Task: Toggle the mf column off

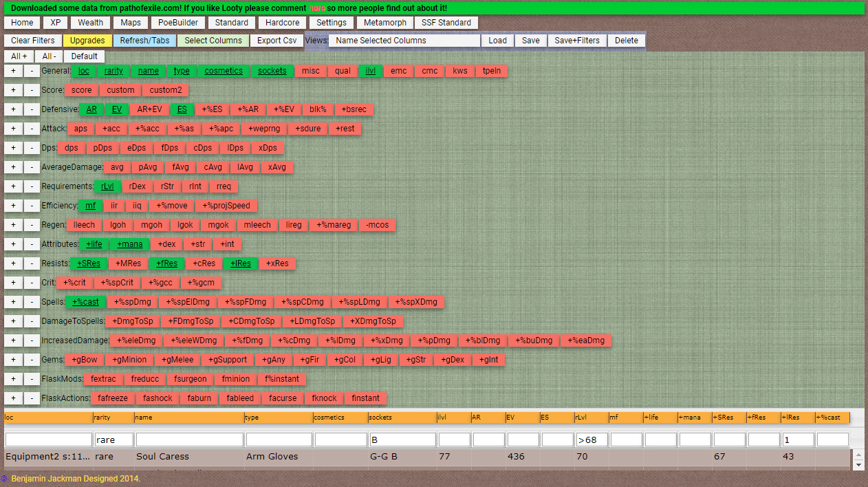Action: click(x=91, y=206)
